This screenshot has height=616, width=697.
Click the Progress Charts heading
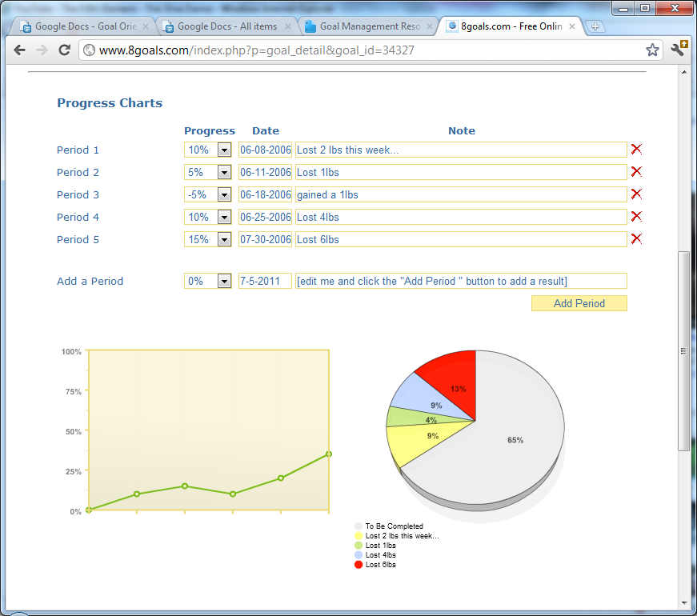tap(110, 102)
